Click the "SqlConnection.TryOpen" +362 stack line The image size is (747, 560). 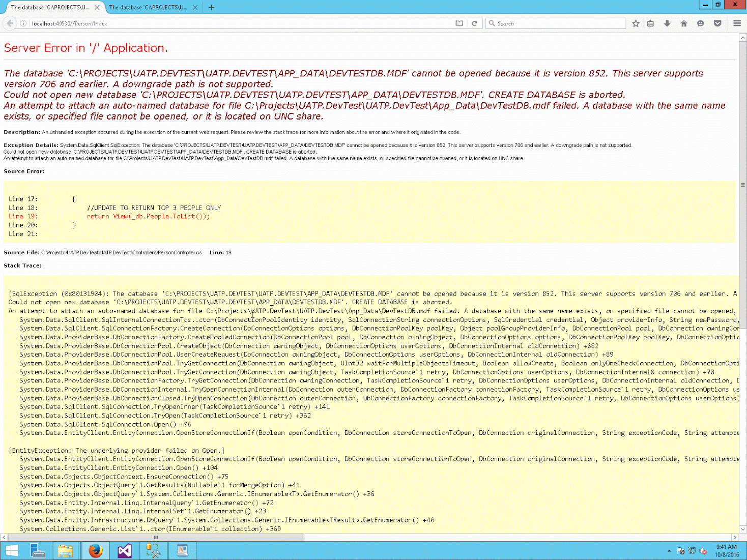click(165, 416)
